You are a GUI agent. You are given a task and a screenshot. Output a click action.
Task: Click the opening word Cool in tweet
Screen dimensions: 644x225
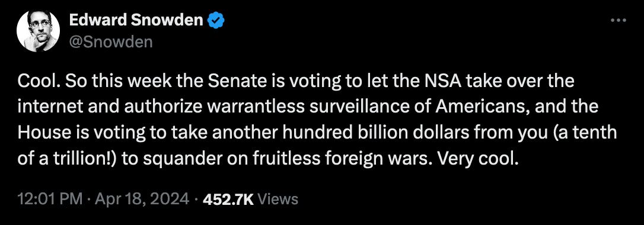point(35,82)
